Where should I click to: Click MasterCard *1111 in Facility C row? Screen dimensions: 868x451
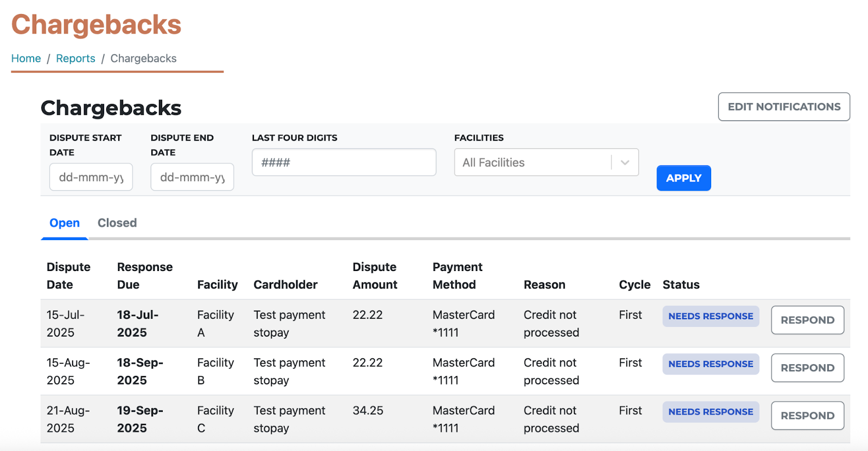[464, 419]
